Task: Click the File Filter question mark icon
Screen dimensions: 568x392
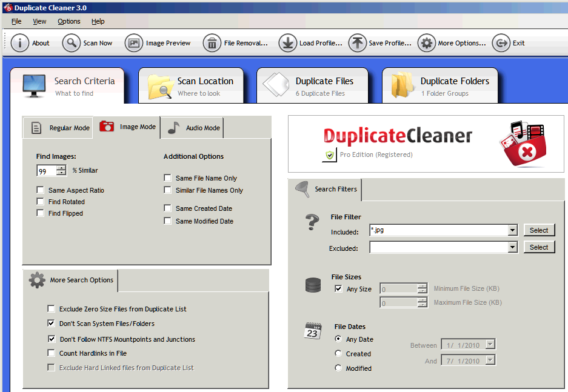Action: click(x=312, y=222)
